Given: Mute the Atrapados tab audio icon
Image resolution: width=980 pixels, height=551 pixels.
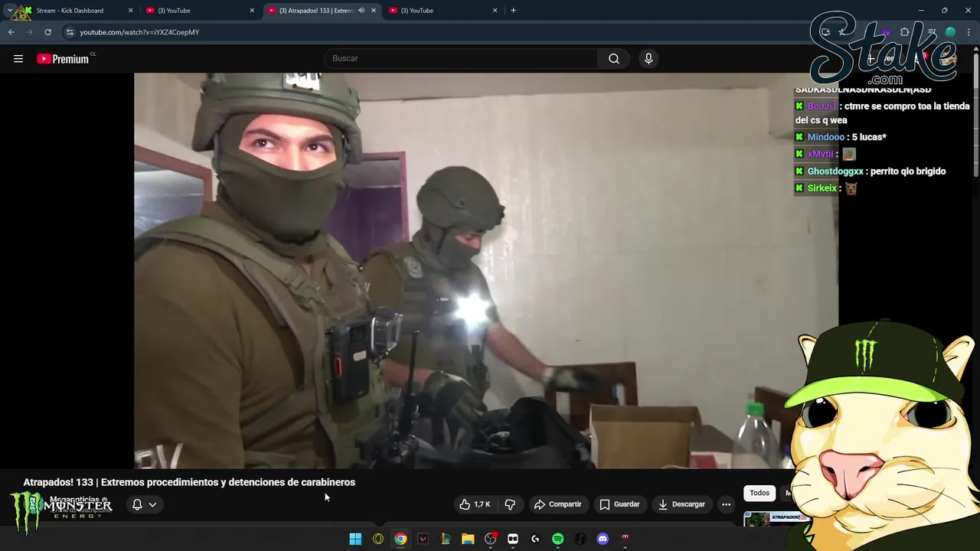Looking at the screenshot, I should (x=361, y=11).
